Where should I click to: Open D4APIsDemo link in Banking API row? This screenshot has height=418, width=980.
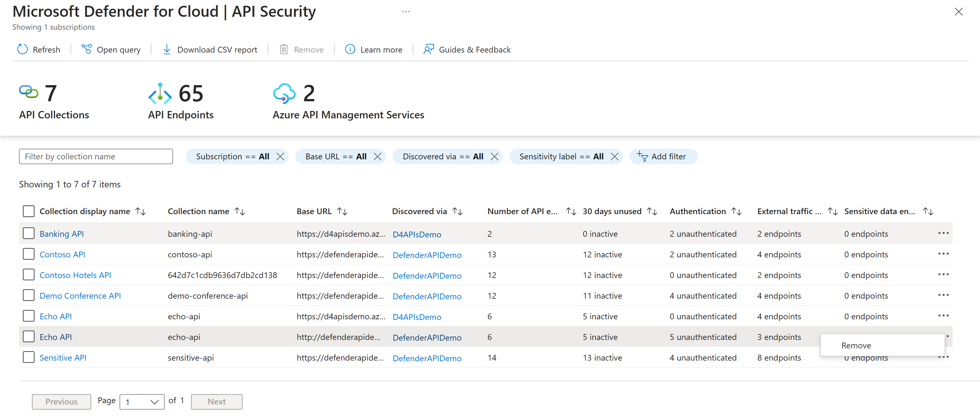pyautogui.click(x=417, y=234)
